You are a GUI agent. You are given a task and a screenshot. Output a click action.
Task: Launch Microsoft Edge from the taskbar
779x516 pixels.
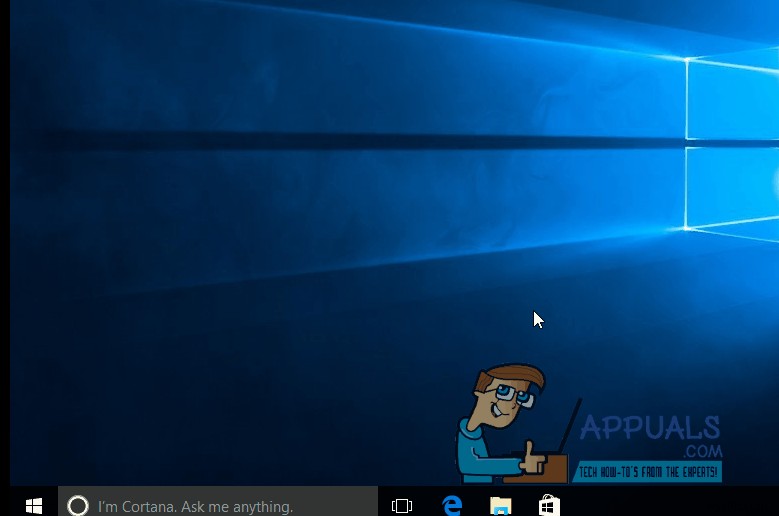(x=452, y=506)
